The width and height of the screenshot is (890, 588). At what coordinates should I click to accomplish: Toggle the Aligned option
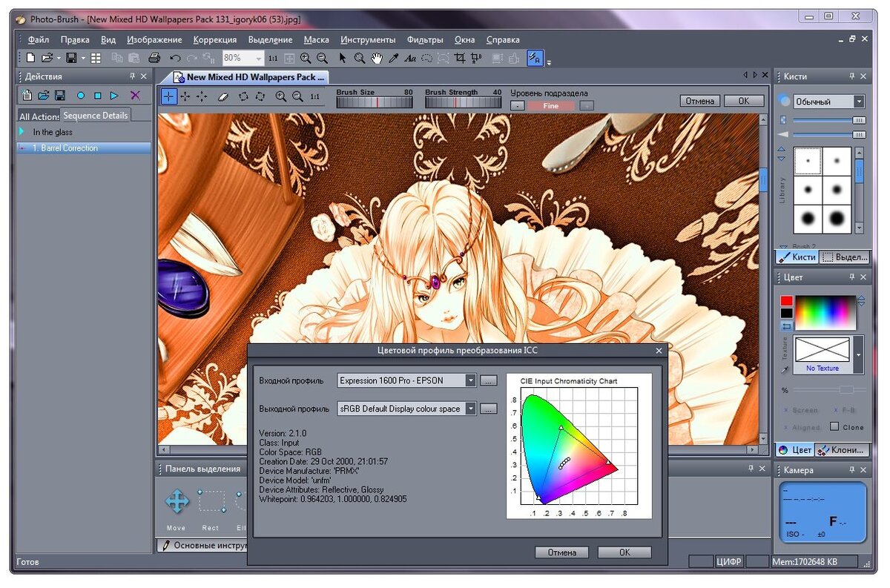coord(802,428)
